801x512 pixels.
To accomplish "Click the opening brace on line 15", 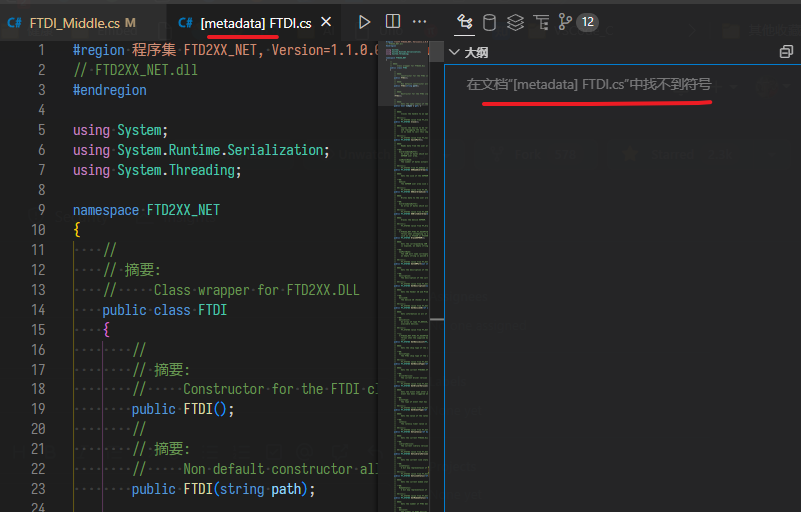I will click(106, 330).
